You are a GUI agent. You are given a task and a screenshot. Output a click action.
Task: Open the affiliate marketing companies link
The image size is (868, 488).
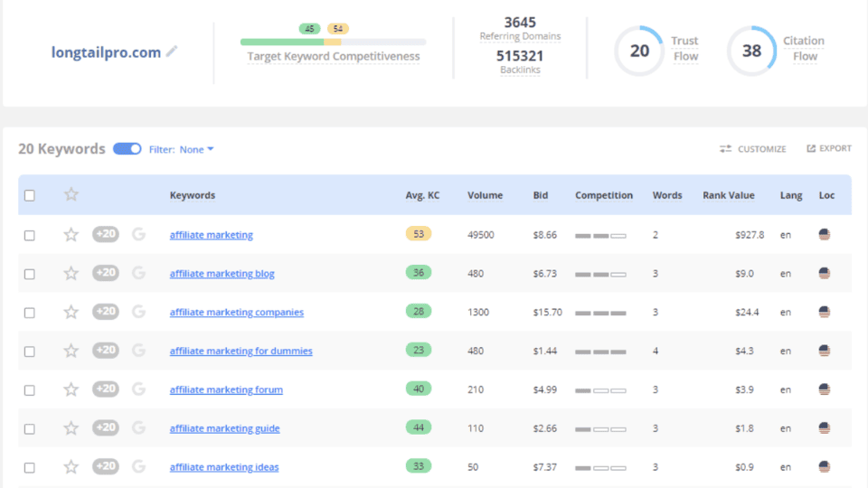pos(236,312)
